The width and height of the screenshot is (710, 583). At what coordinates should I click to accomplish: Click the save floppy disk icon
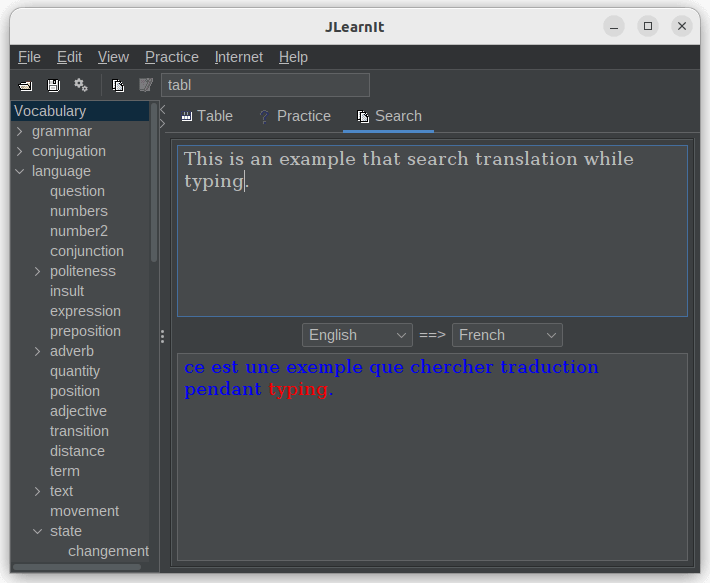(53, 85)
